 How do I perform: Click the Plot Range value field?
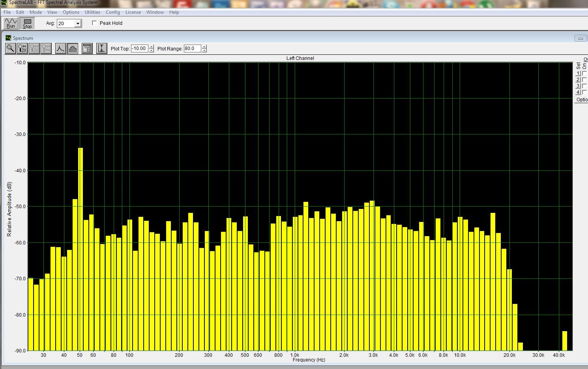pyautogui.click(x=192, y=48)
